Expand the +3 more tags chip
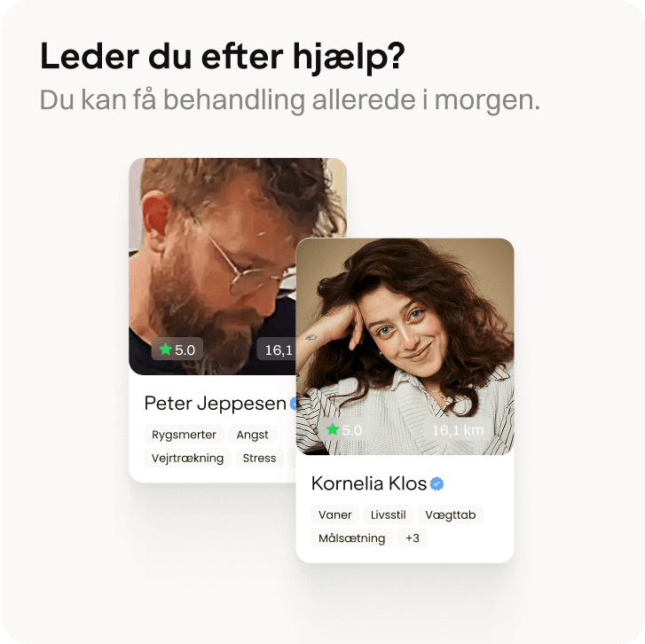Screen dimensions: 645x644 pos(413,538)
